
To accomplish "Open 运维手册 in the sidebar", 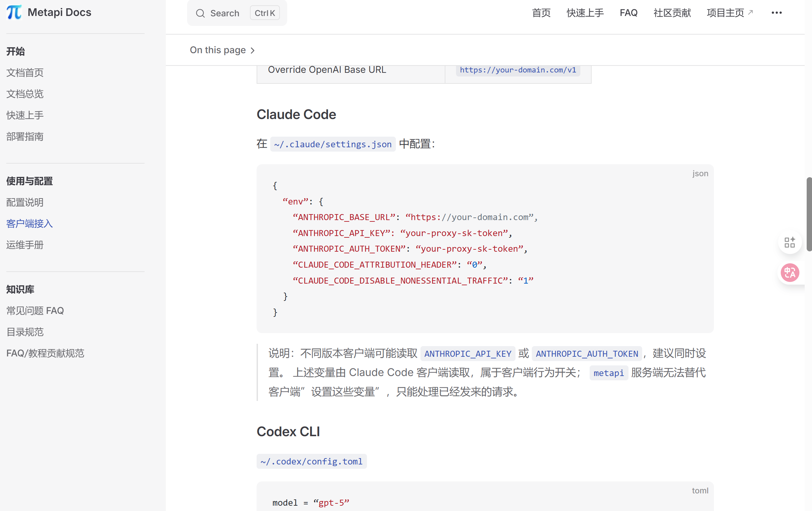I will click(25, 245).
